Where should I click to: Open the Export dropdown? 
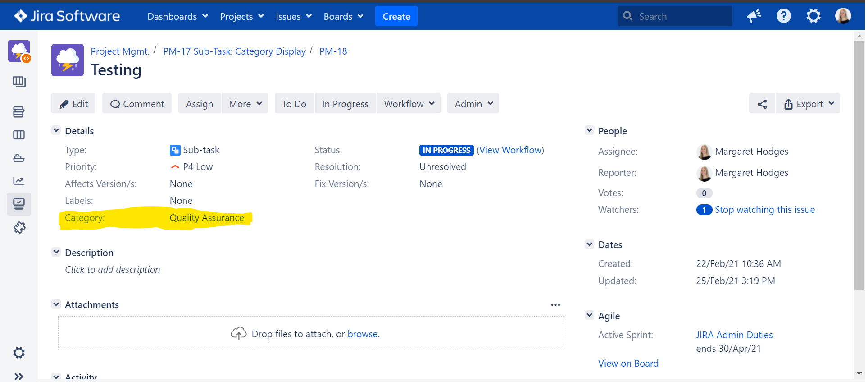[x=808, y=104]
